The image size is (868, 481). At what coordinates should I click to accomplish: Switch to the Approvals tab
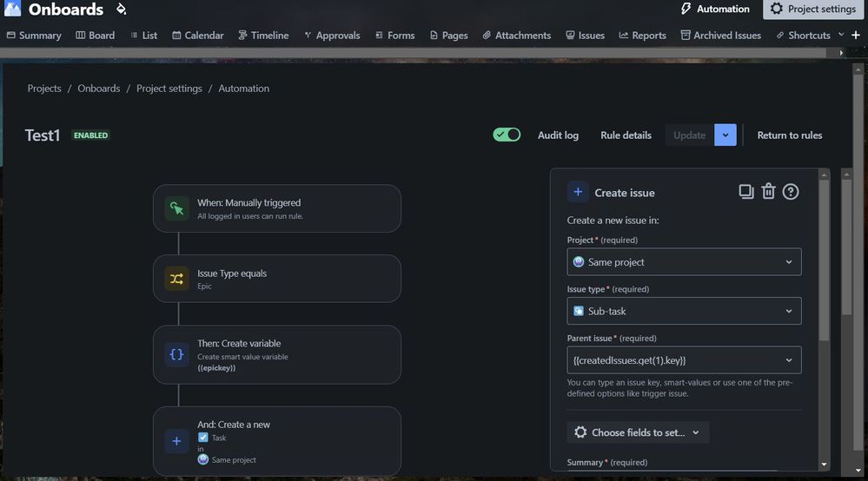click(332, 35)
